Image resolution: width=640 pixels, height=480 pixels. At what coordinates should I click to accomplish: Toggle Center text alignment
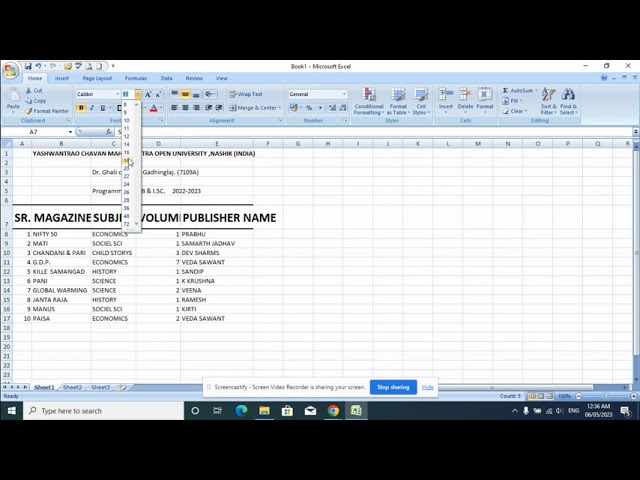click(185, 108)
